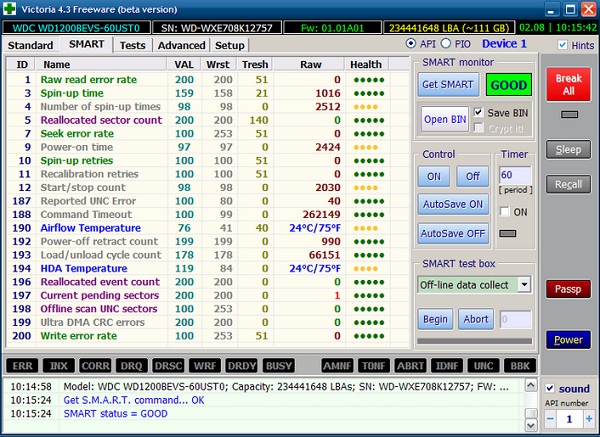Click the BBK error indicator
The width and height of the screenshot is (600, 437).
(522, 366)
